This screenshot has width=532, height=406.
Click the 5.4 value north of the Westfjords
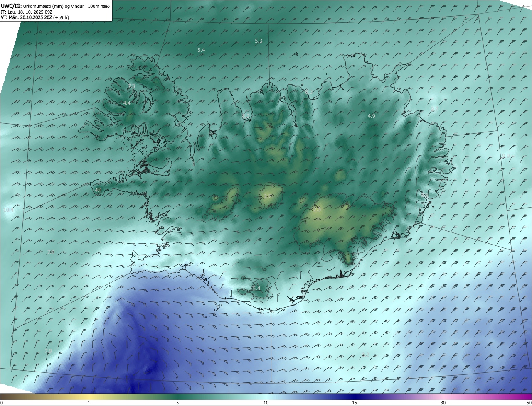point(201,50)
